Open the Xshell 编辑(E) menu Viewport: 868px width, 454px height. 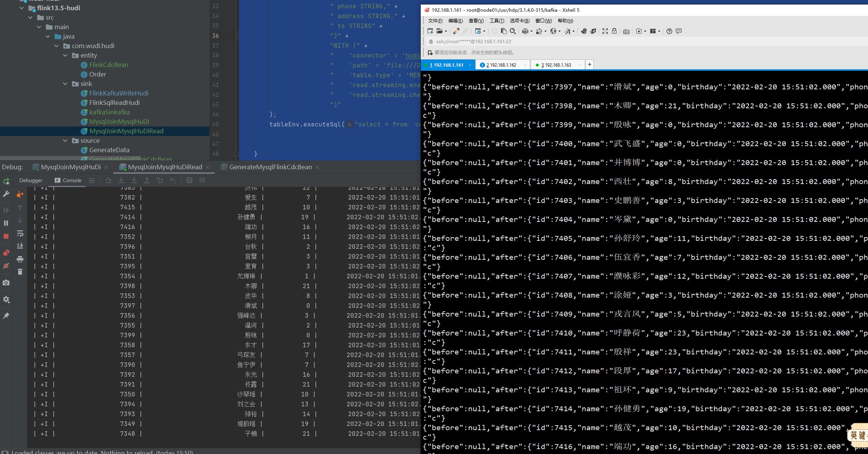click(x=455, y=21)
